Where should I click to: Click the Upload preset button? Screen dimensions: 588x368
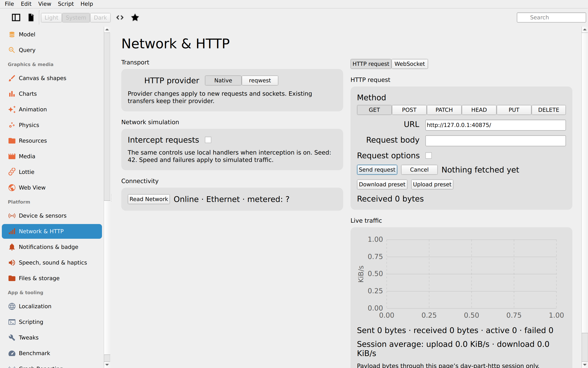(432, 184)
